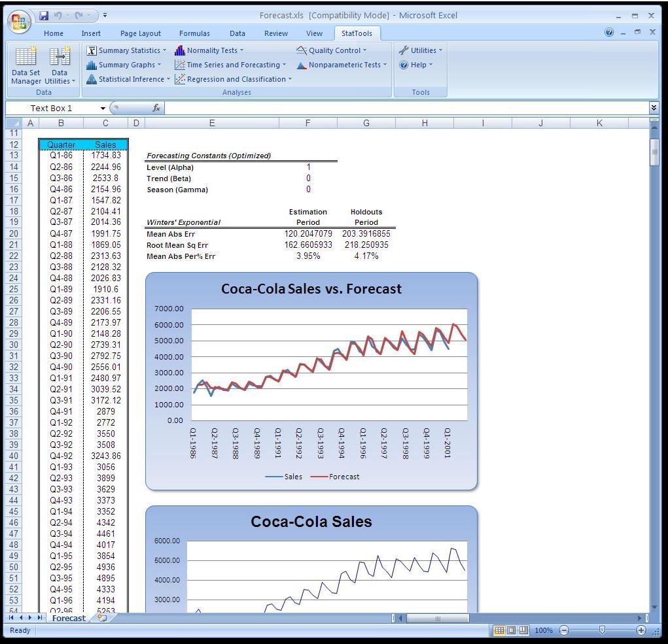Open Customize Quick Access Toolbar arrow

(105, 15)
